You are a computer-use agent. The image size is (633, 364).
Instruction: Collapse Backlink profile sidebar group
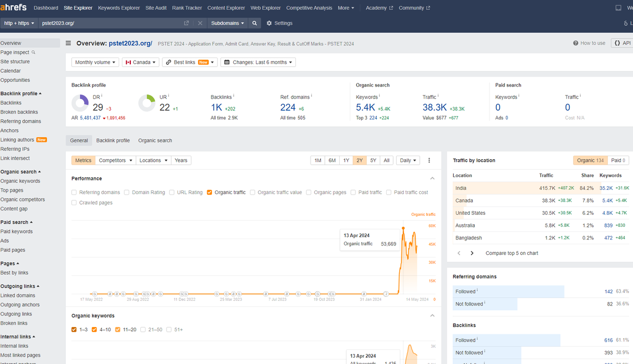21,93
